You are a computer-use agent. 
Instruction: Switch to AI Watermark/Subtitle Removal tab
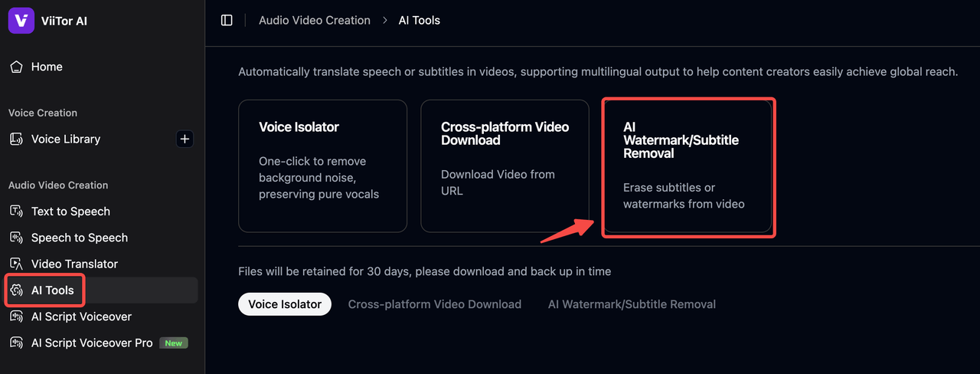pos(632,304)
